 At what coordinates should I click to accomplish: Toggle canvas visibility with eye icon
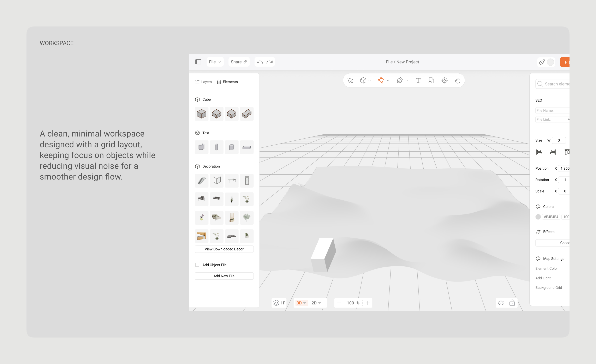point(501,303)
